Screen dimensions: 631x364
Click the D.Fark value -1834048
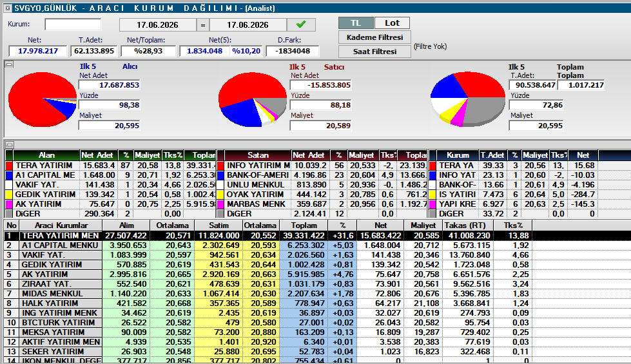tap(293, 51)
